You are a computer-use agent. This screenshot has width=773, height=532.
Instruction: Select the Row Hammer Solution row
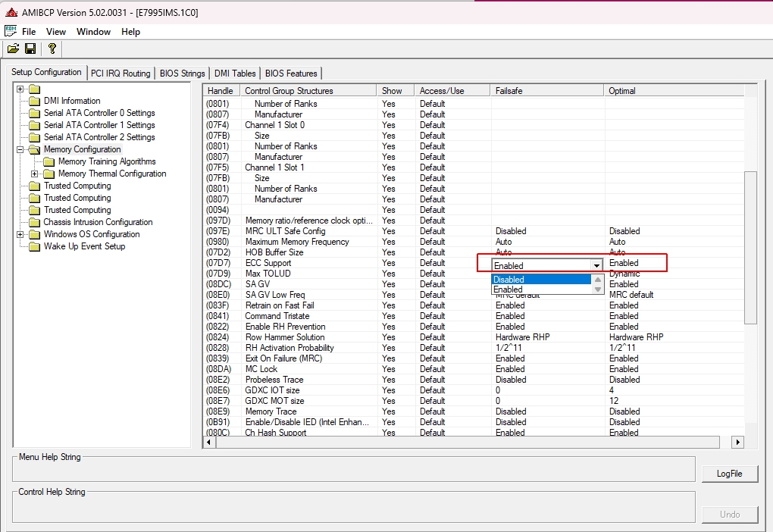(x=473, y=337)
